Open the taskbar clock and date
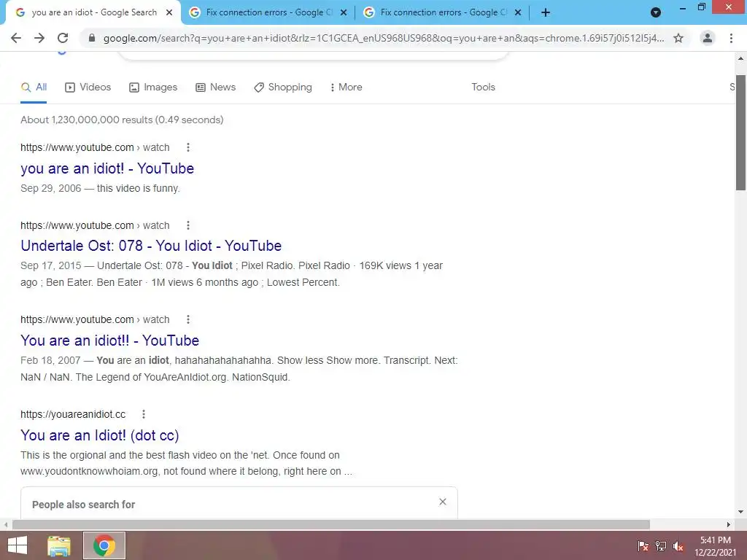 (x=715, y=546)
